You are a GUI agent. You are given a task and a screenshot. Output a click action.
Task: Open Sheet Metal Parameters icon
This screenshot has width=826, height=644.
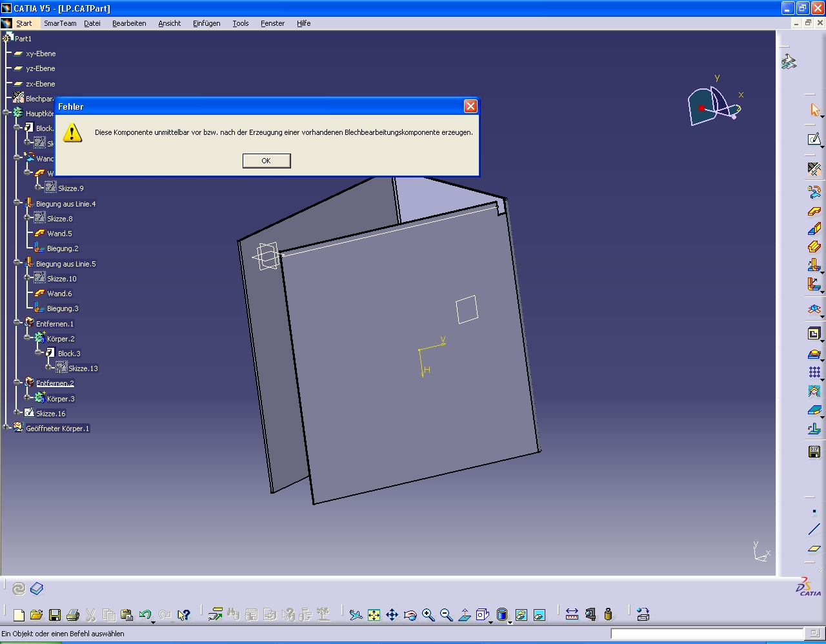[814, 169]
